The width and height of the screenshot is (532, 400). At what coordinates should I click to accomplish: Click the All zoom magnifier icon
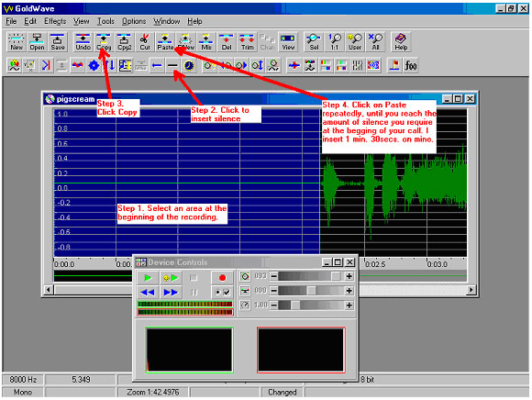pyautogui.click(x=375, y=41)
